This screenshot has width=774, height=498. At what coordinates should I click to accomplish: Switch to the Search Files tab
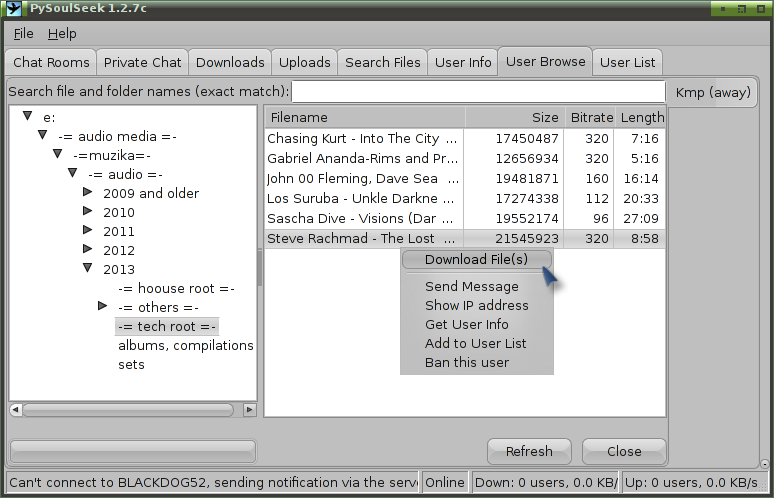(383, 62)
